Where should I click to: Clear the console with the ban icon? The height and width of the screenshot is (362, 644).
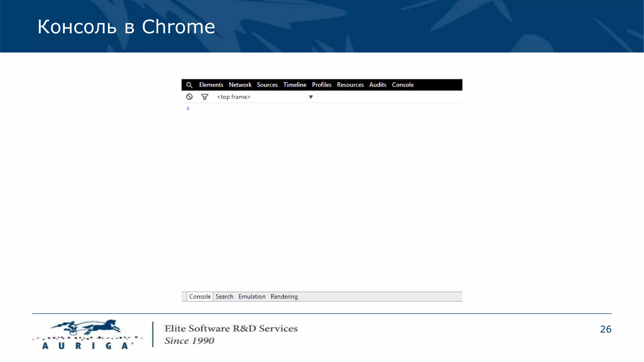tap(189, 97)
